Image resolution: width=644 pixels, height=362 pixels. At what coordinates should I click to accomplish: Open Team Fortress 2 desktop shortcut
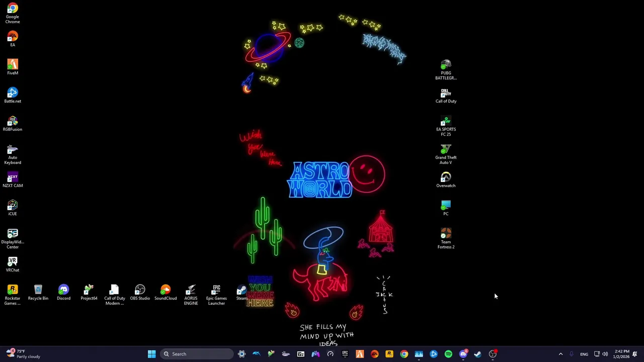pyautogui.click(x=446, y=239)
